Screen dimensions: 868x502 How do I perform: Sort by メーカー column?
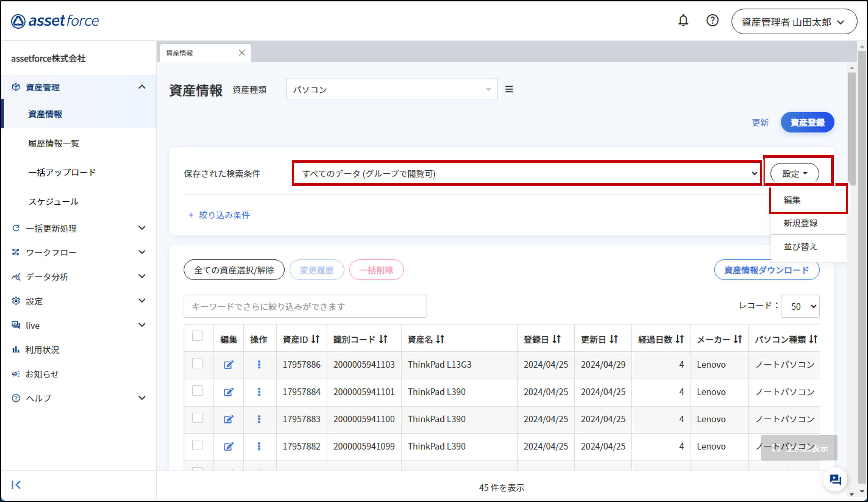(738, 339)
